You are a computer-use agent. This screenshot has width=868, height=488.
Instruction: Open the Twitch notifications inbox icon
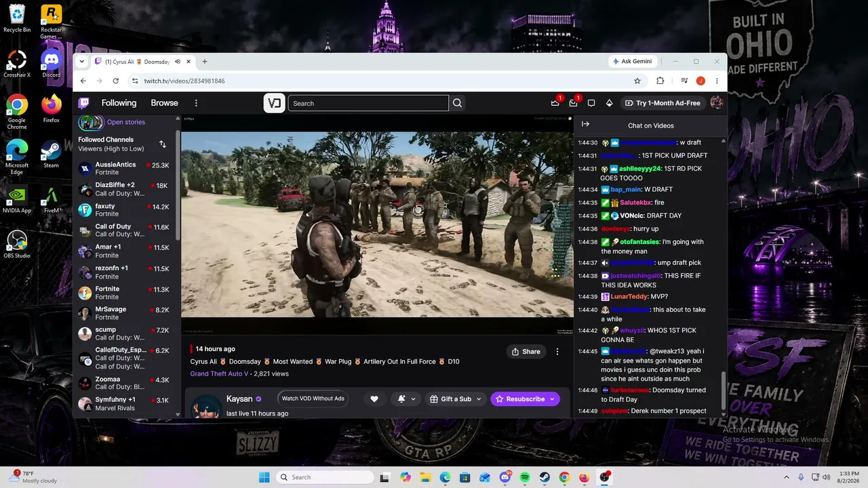[573, 103]
